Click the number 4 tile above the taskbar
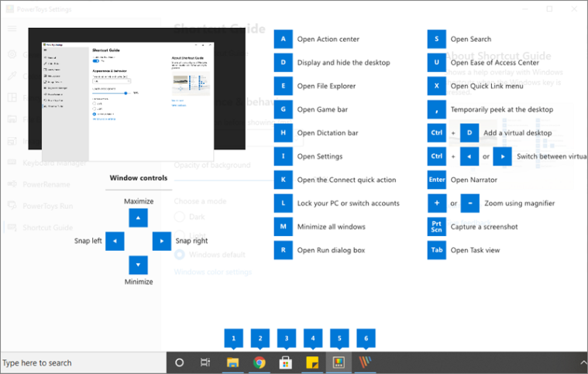This screenshot has width=588, height=374. (313, 338)
